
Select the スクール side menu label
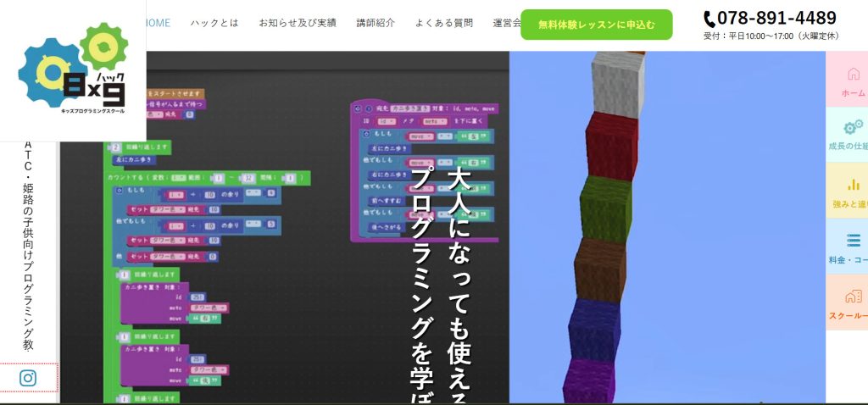848,316
